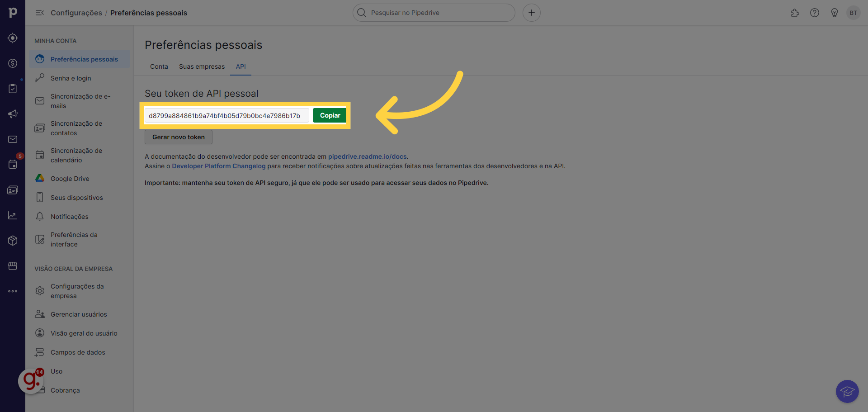Click the quick add plus button
This screenshot has height=412, width=868.
click(x=532, y=13)
